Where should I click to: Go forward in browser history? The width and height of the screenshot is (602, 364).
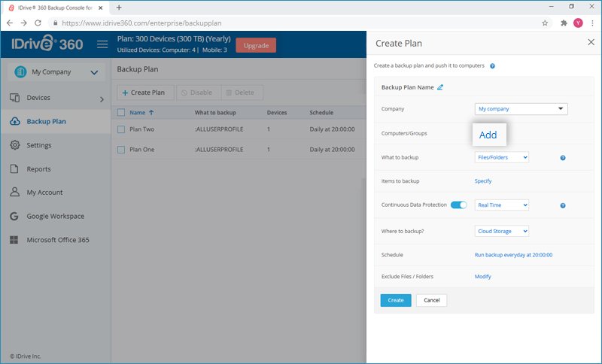[24, 23]
